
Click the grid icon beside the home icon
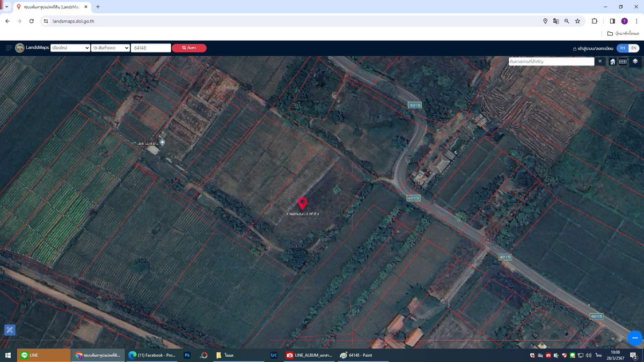click(623, 62)
